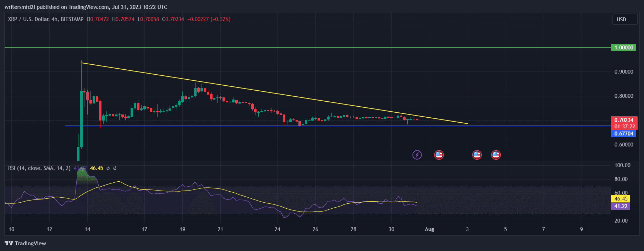The width and height of the screenshot is (644, 251).
Task: Select the RSI indicator legend label
Action: click(x=39, y=168)
